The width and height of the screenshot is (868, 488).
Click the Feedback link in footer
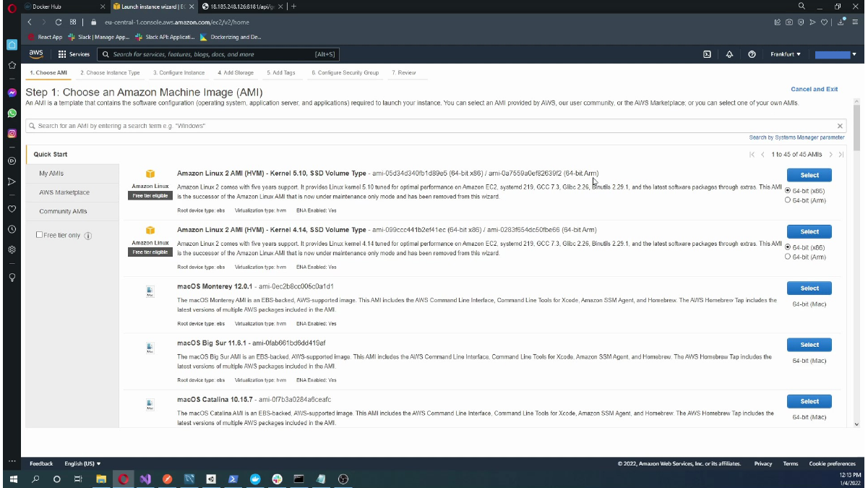41,463
